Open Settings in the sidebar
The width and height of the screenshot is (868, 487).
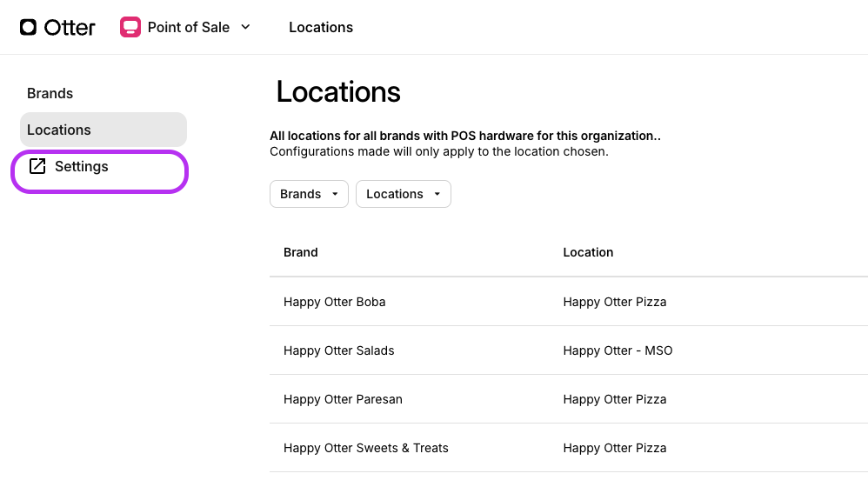[82, 166]
